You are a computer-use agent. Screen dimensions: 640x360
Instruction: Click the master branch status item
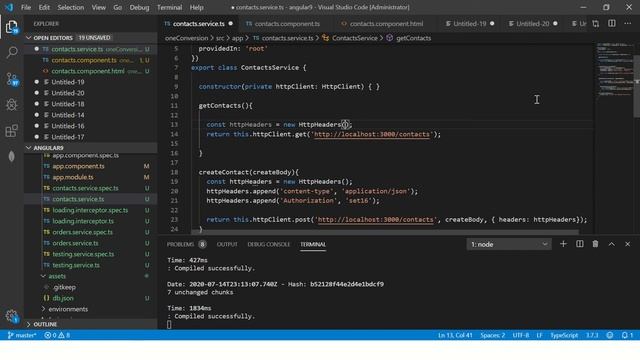22,335
